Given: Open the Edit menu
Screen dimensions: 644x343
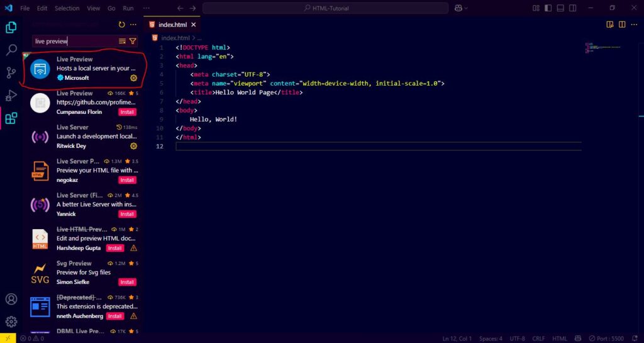Looking at the screenshot, I should click(42, 8).
